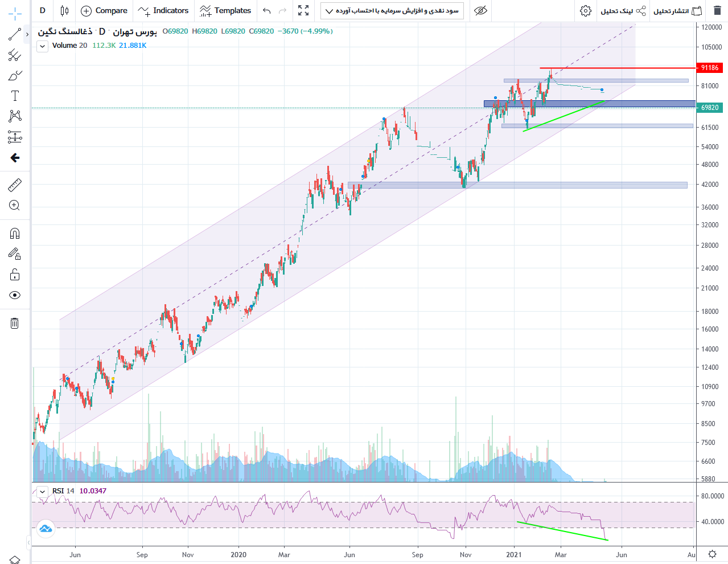The width and height of the screenshot is (728, 564).
Task: Collapse the RSI indicator legend chevron
Action: pos(43,492)
